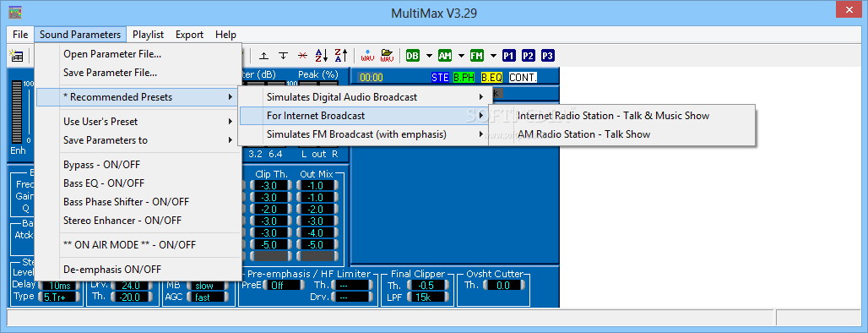Click the MB value slow
The image size is (868, 333).
[x=207, y=286]
